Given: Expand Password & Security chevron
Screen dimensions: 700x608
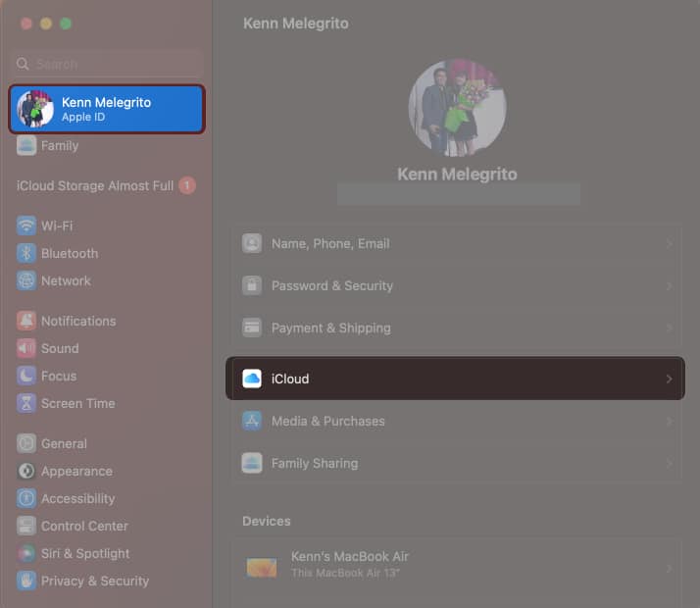Looking at the screenshot, I should (x=669, y=285).
